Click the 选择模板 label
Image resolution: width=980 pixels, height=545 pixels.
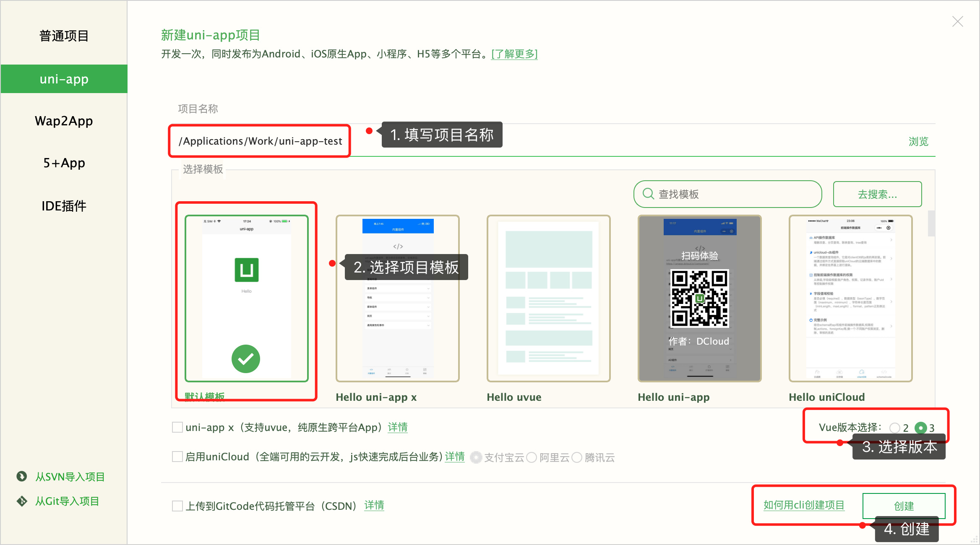203,169
